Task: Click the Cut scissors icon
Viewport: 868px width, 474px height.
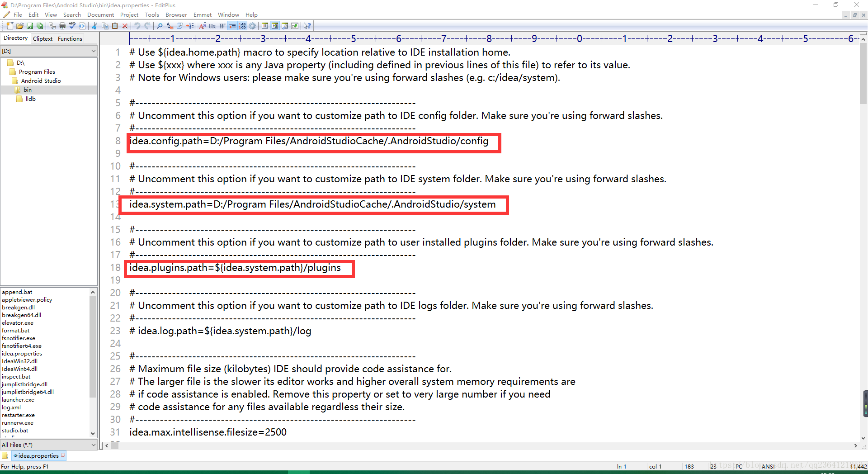Action: [x=94, y=26]
